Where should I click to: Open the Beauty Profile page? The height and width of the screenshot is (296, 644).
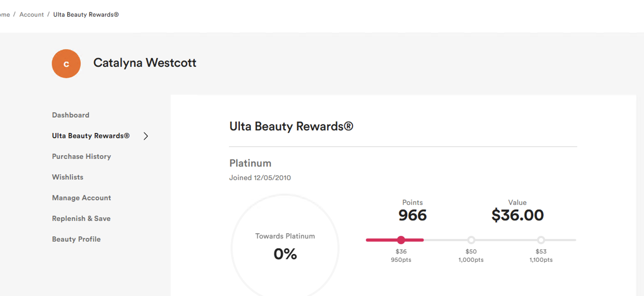(x=76, y=239)
